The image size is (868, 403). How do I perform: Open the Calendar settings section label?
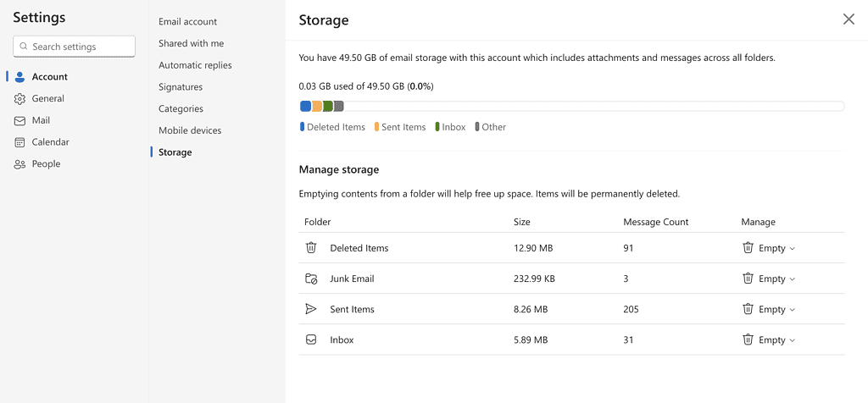(50, 142)
